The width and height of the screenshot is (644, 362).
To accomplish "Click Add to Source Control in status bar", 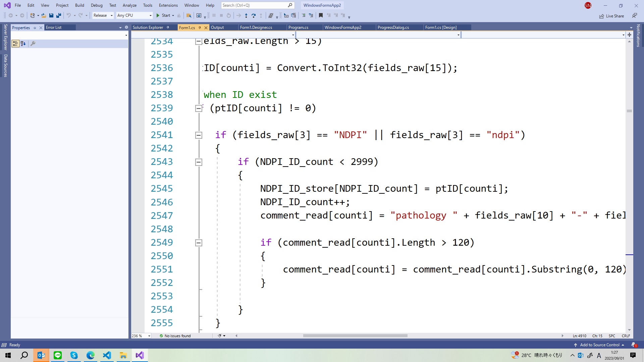I will coord(599,345).
